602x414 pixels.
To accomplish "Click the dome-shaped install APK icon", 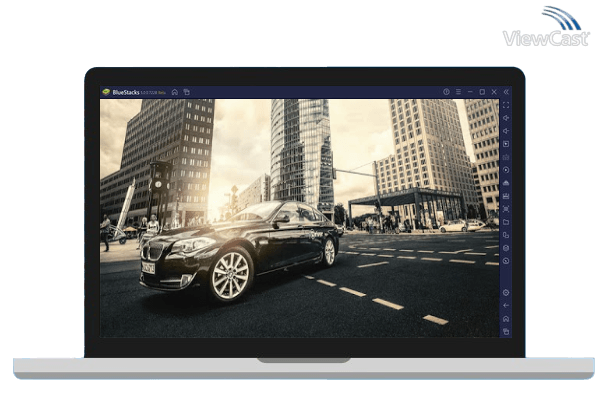I will pos(506,183).
